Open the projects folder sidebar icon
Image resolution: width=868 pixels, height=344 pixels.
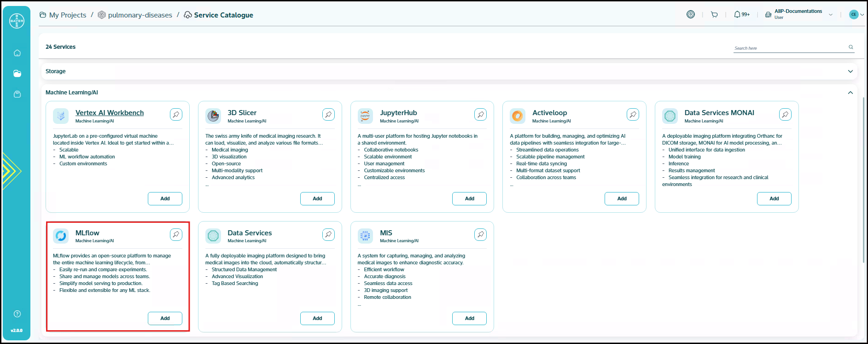tap(17, 74)
